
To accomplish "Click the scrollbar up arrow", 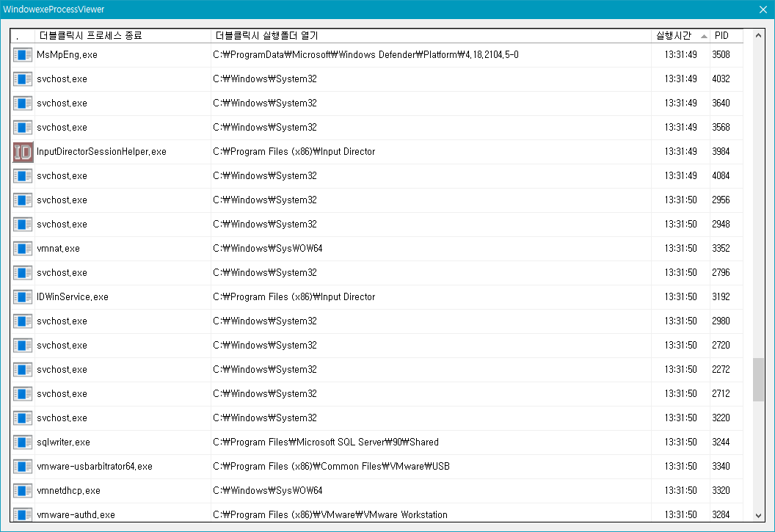I will point(758,35).
